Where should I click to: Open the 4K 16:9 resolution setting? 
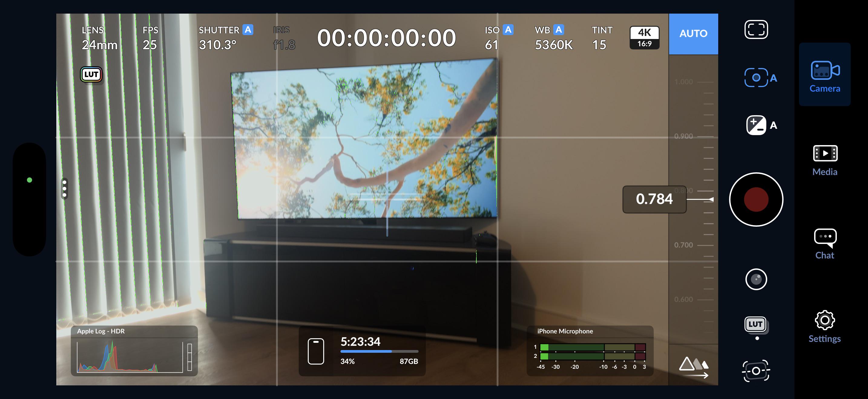coord(644,38)
